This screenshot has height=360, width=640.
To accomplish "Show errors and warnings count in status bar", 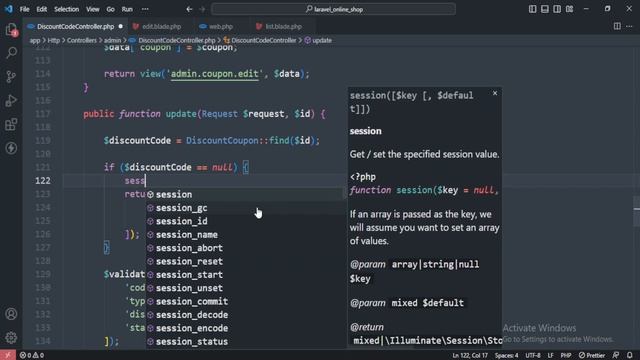I will click(32, 356).
